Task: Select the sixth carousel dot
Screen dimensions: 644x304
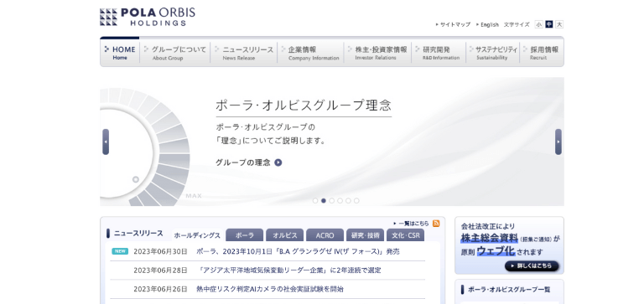Action: pyautogui.click(x=356, y=201)
